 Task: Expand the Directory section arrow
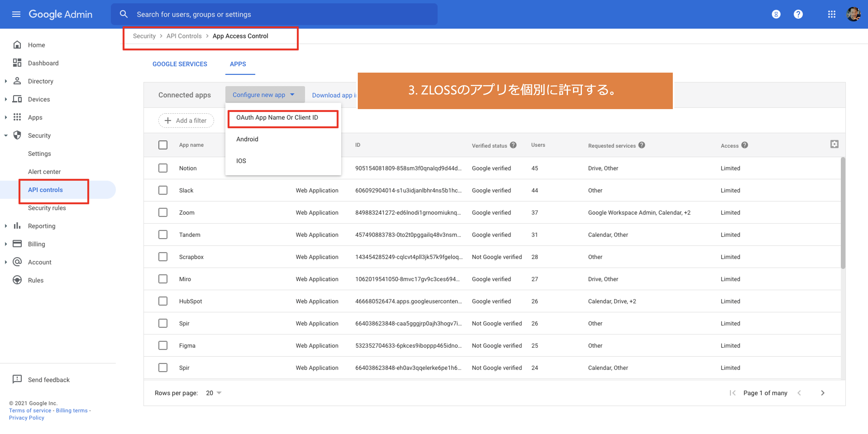[x=6, y=81]
